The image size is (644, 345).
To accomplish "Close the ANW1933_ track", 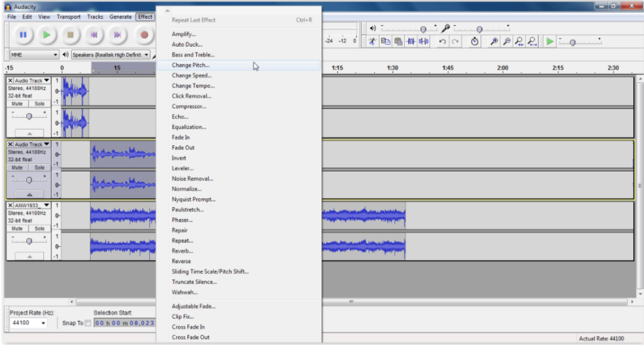I will [x=10, y=205].
